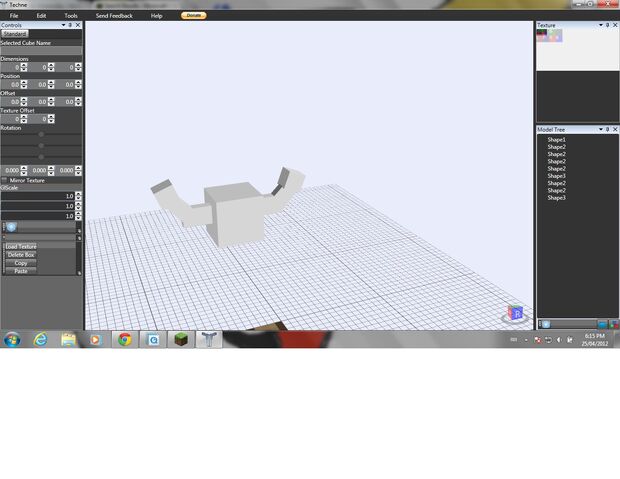Screen dimensions: 620x479
Task: Open Texture panel dropdown arrow
Action: [x=601, y=25]
